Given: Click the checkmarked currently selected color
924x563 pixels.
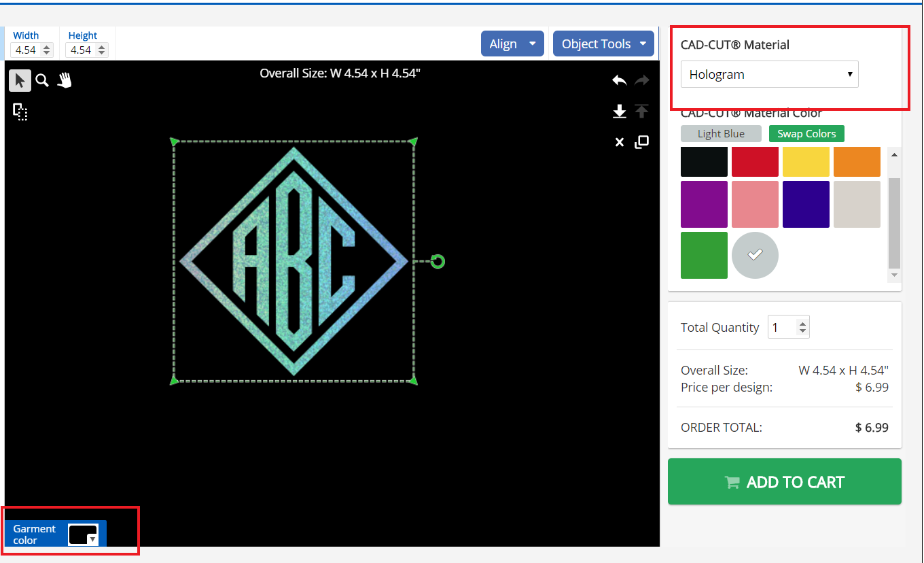Looking at the screenshot, I should [755, 255].
